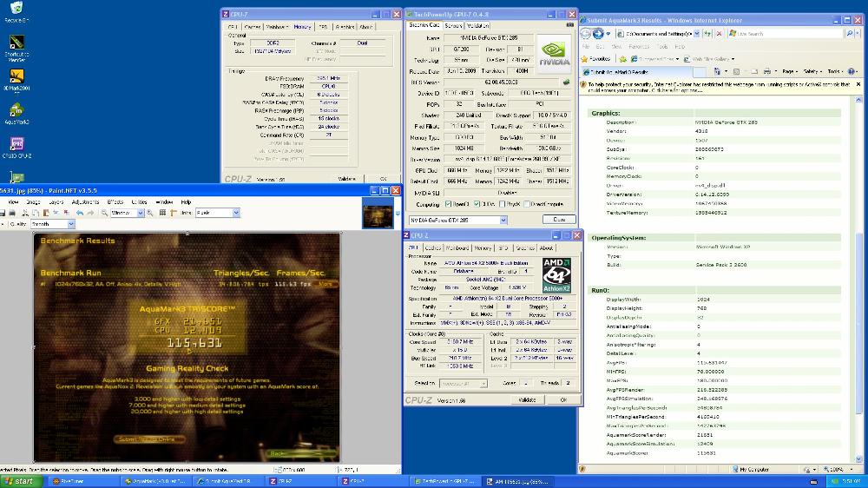Click the Live Search magnifier button
Viewport: 868px width, 488px height.
pos(850,34)
